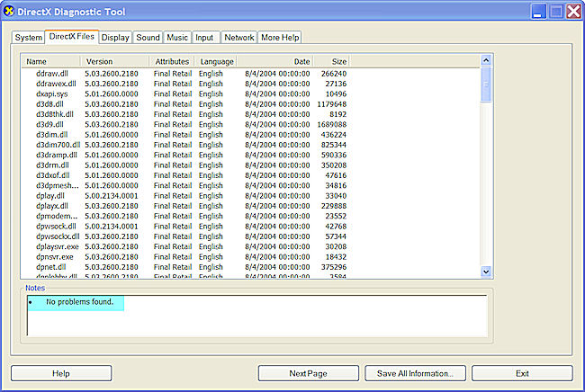This screenshot has width=585, height=392.
Task: Go to the Sound tab
Action: (x=148, y=38)
